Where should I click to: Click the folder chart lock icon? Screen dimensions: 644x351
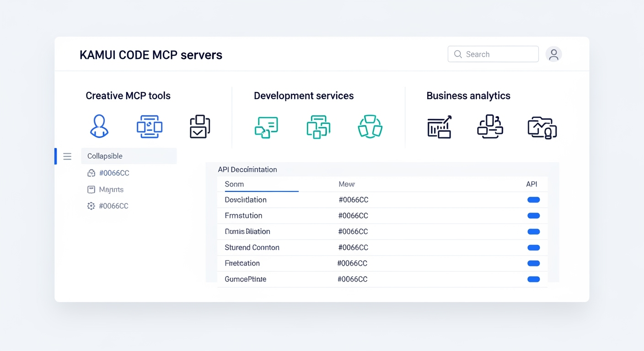542,128
